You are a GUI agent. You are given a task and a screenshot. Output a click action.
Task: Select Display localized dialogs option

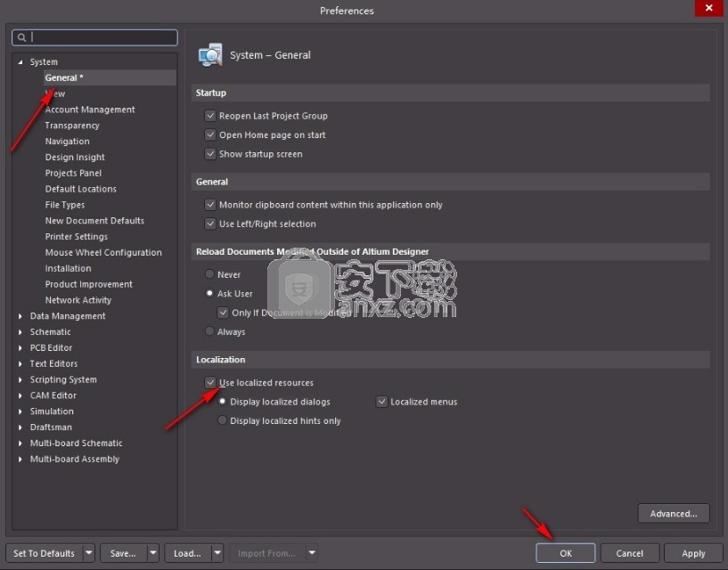223,402
